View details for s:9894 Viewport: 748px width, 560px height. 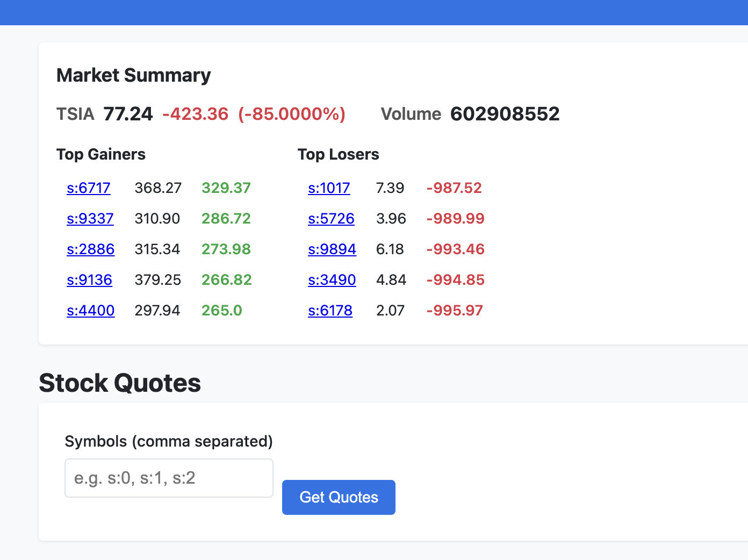pos(332,249)
